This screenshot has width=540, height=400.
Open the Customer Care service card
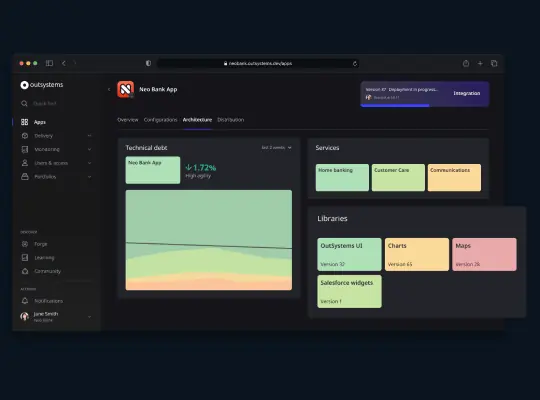[x=398, y=177]
